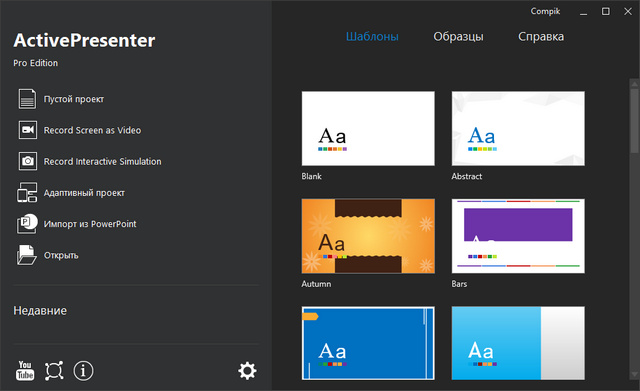Select the dark blue template with orange tag

pos(368,343)
